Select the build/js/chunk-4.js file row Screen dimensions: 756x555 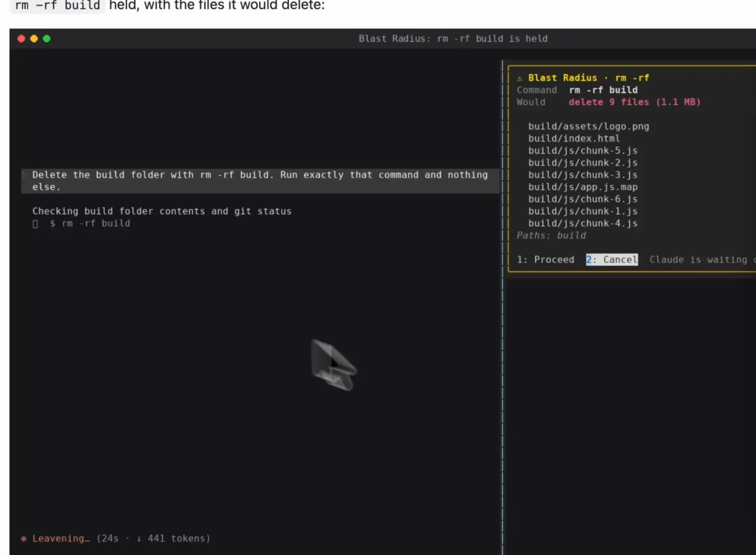pyautogui.click(x=583, y=223)
